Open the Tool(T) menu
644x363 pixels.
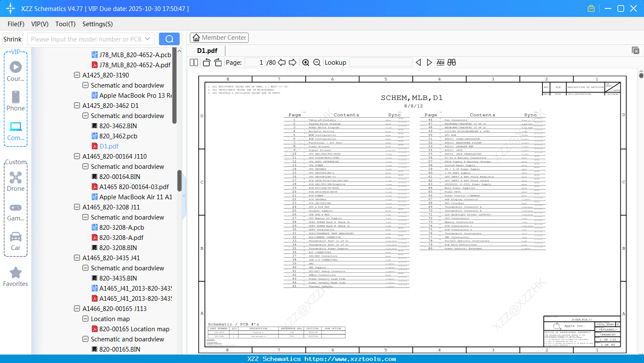(x=66, y=24)
